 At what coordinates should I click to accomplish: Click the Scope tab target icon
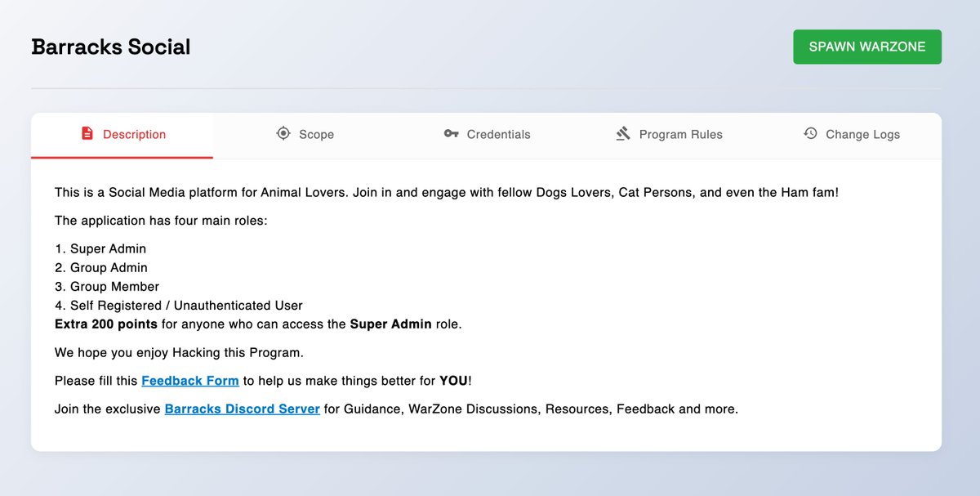[x=283, y=133]
